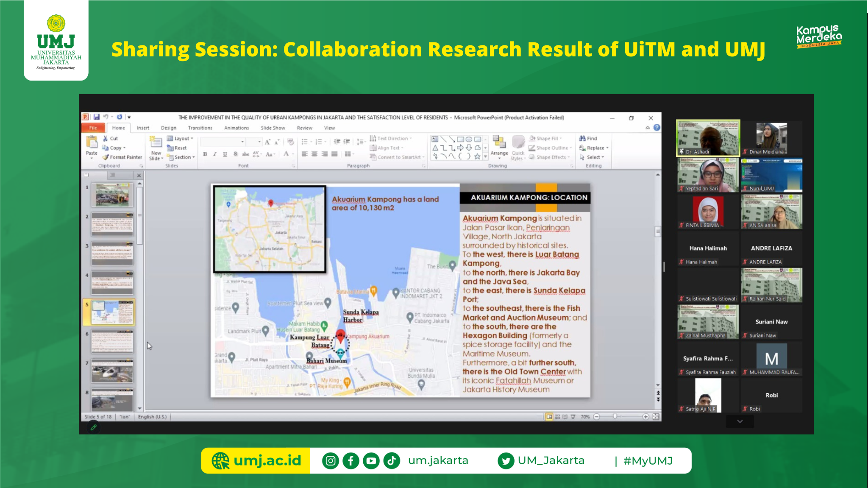Open the font name combo box
This screenshot has width=868, height=488.
coord(223,142)
